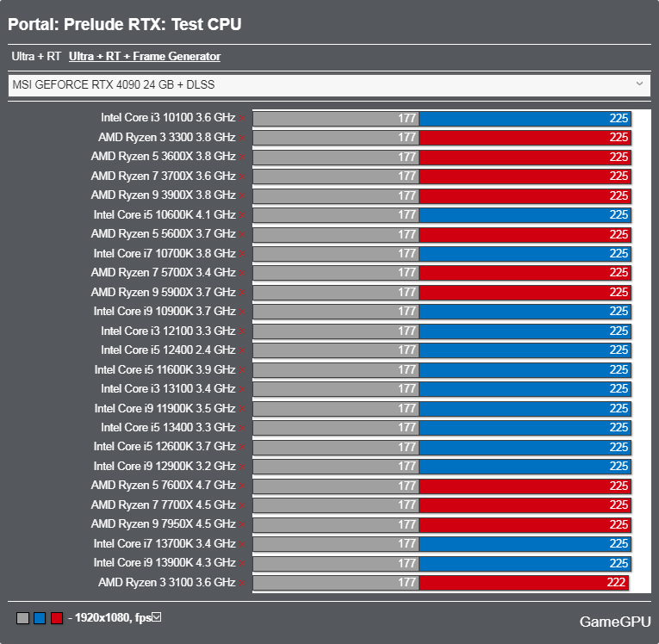Click the 177 gray bar for Core i7 13700K
This screenshot has height=644, width=659.
[x=336, y=544]
